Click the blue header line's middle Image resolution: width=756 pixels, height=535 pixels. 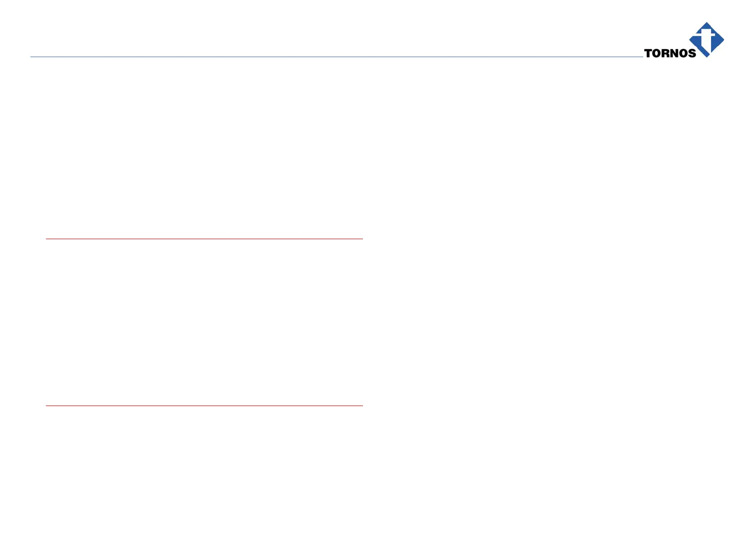coord(337,57)
